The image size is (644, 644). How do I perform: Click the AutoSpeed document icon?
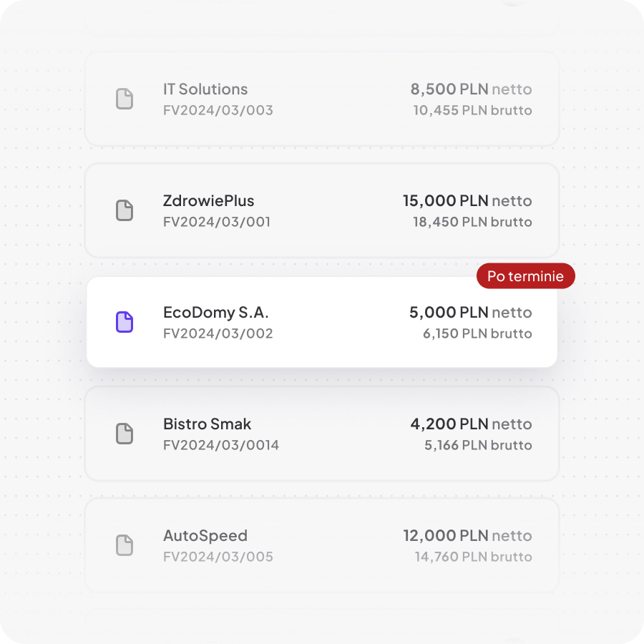125,545
